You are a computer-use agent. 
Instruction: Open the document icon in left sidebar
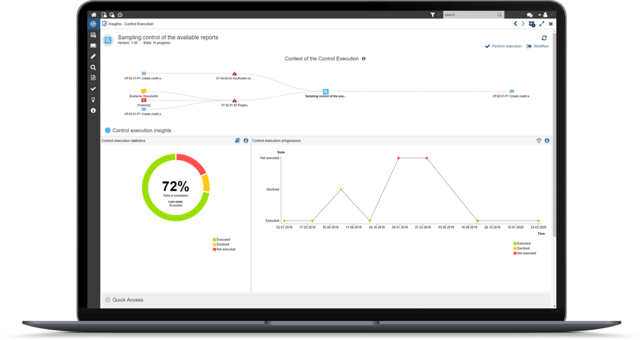tap(93, 77)
